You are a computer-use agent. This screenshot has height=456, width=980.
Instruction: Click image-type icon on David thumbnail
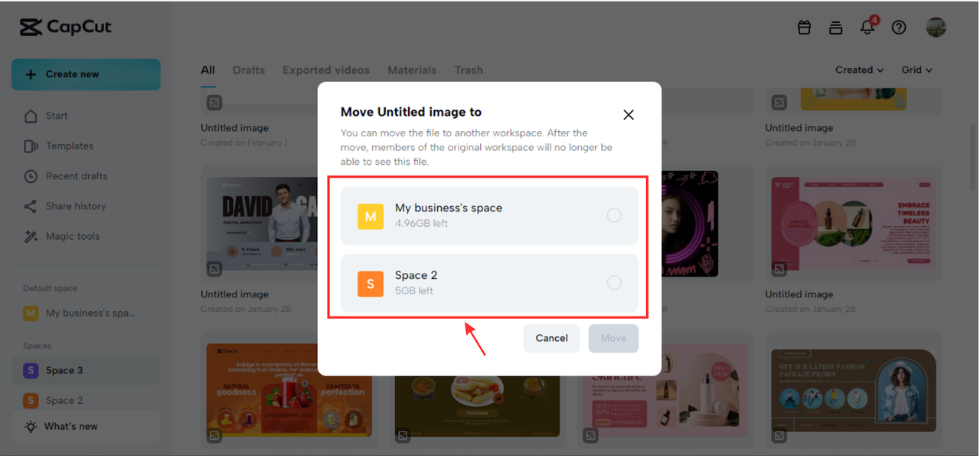(x=214, y=269)
